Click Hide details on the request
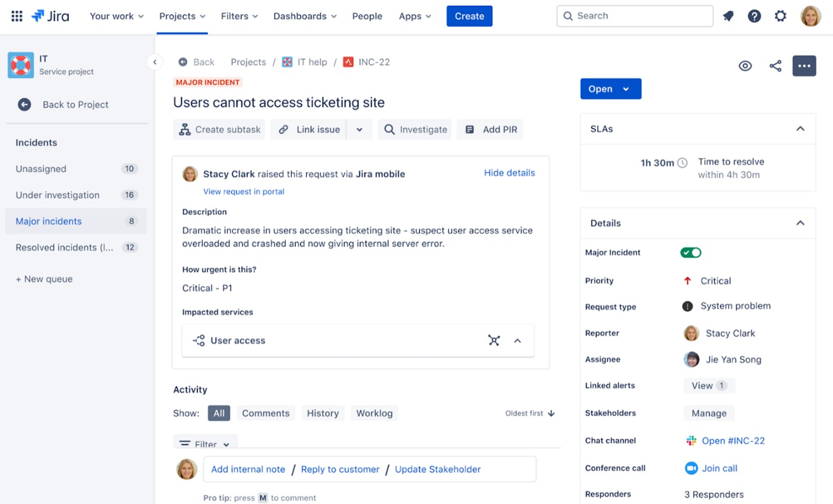This screenshot has height=504, width=833. [509, 173]
